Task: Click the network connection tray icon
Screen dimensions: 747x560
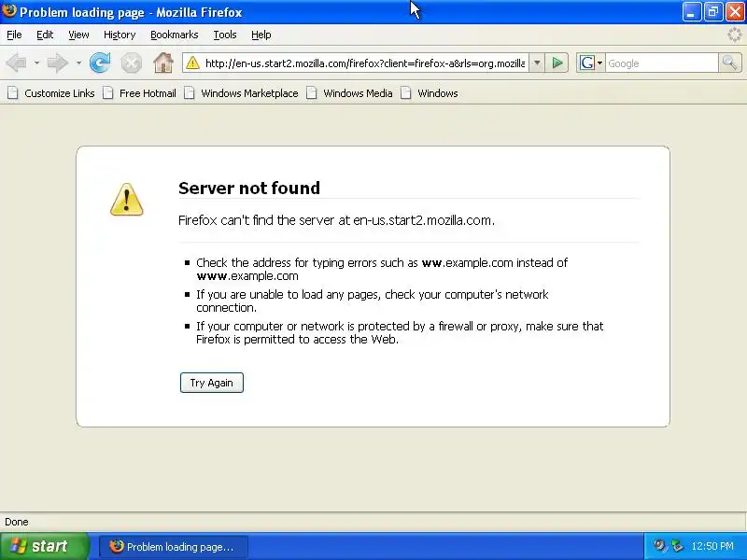Action: 677,546
